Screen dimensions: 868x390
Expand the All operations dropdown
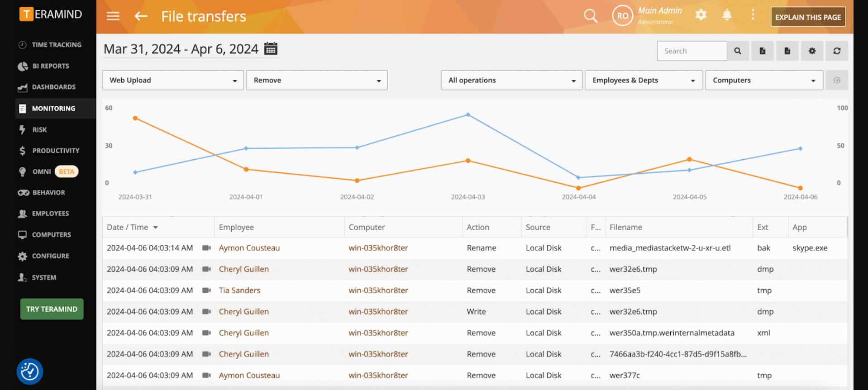[511, 80]
